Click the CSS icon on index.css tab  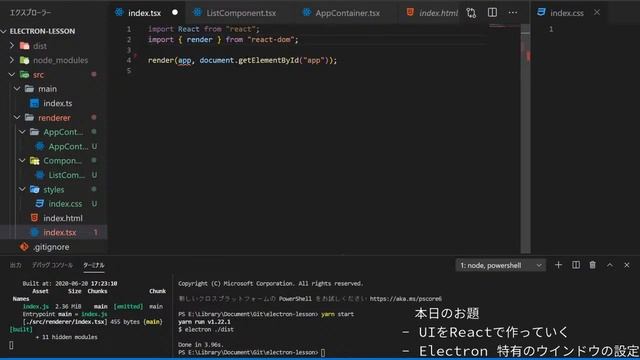541,12
